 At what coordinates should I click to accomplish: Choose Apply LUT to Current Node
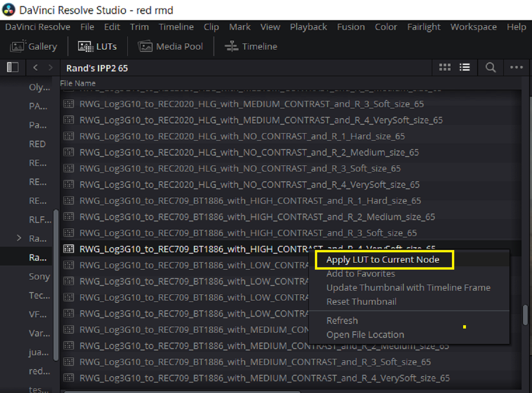[383, 260]
